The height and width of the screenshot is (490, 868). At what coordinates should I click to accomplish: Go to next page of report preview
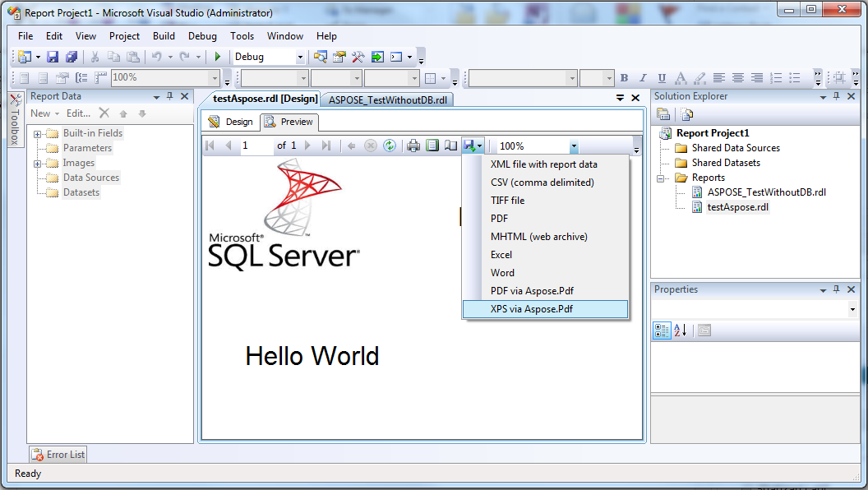pyautogui.click(x=307, y=146)
